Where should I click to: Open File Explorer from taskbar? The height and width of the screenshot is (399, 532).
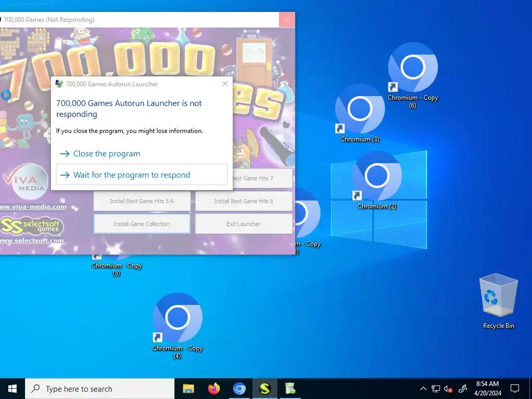tap(188, 389)
